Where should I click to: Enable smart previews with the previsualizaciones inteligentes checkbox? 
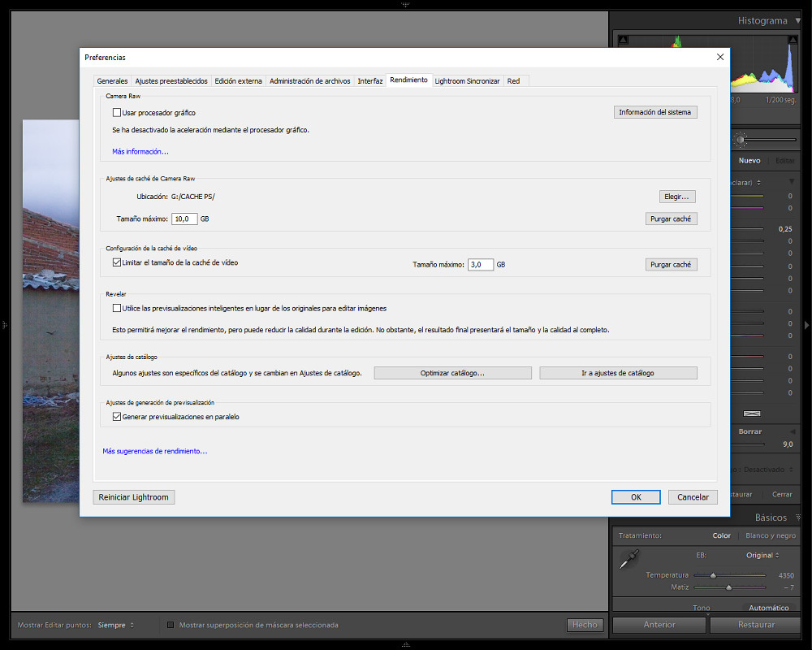click(x=117, y=308)
